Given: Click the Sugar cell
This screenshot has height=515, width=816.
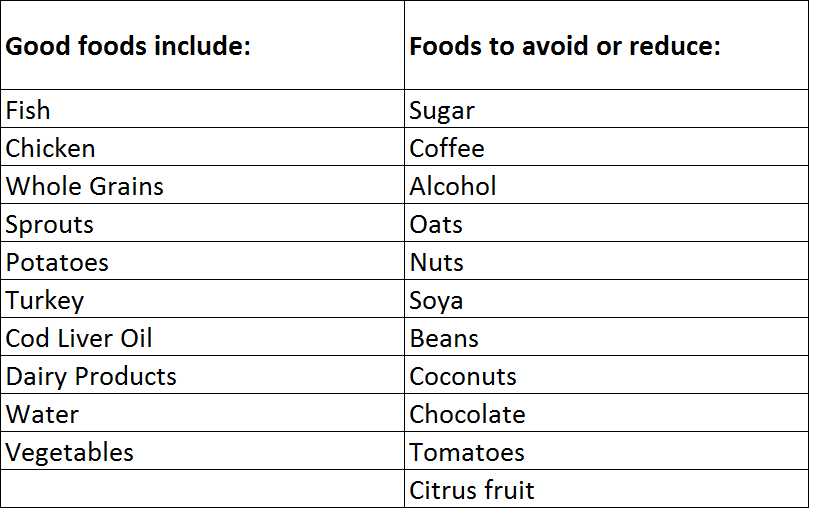Looking at the screenshot, I should click(x=606, y=109).
